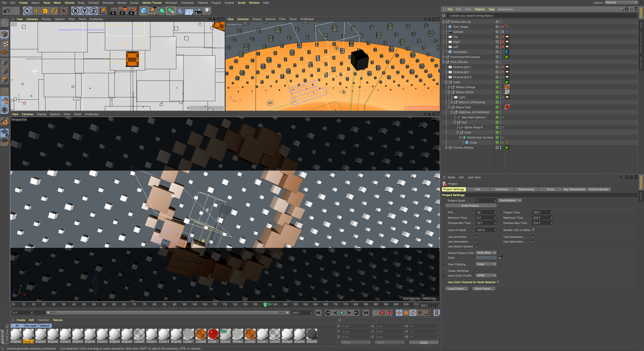Open the Key Interpolation tab
This screenshot has height=351, width=644.
pos(574,189)
